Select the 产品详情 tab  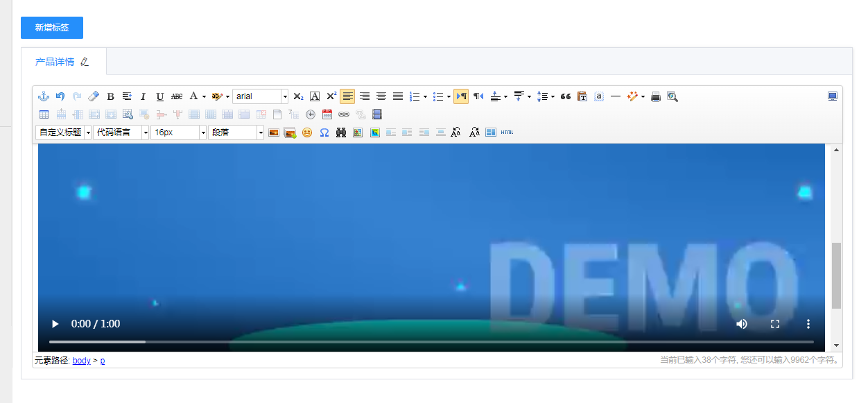[55, 62]
